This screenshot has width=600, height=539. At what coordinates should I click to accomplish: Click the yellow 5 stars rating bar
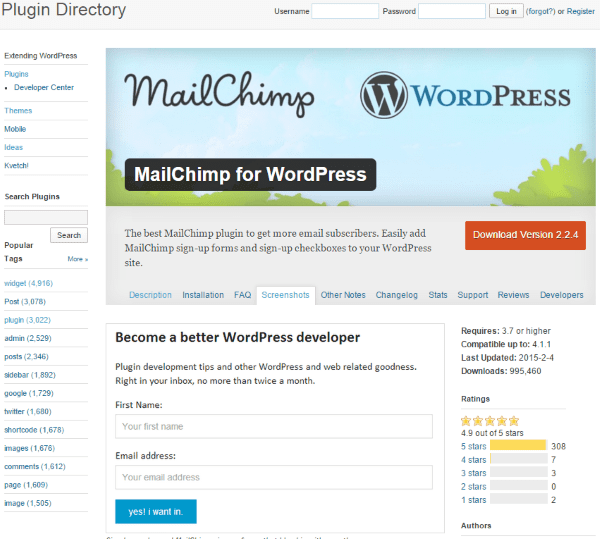(518, 445)
